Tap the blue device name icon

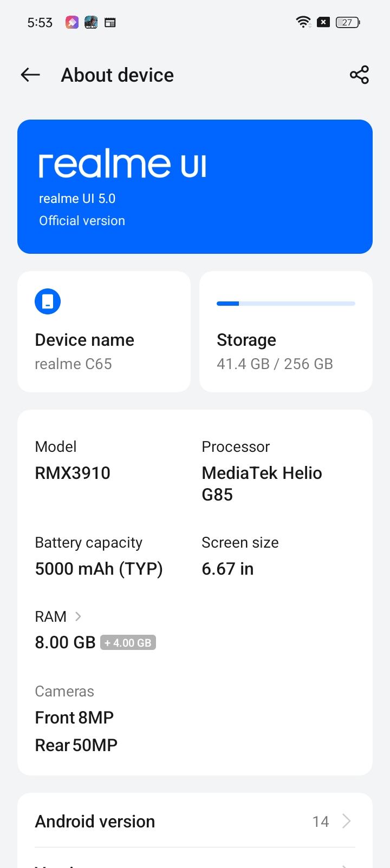pyautogui.click(x=48, y=301)
